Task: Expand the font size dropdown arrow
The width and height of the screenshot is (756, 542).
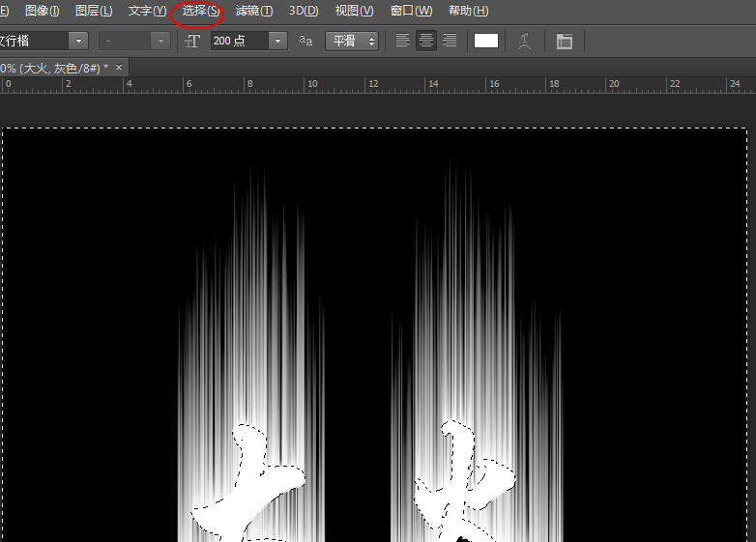Action: tap(278, 41)
